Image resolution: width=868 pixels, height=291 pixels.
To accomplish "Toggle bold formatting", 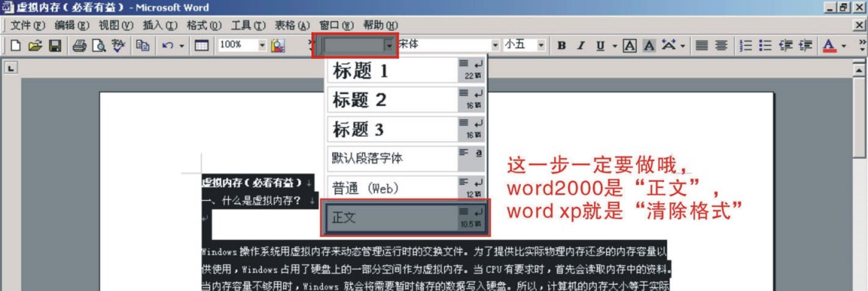I will click(x=561, y=46).
